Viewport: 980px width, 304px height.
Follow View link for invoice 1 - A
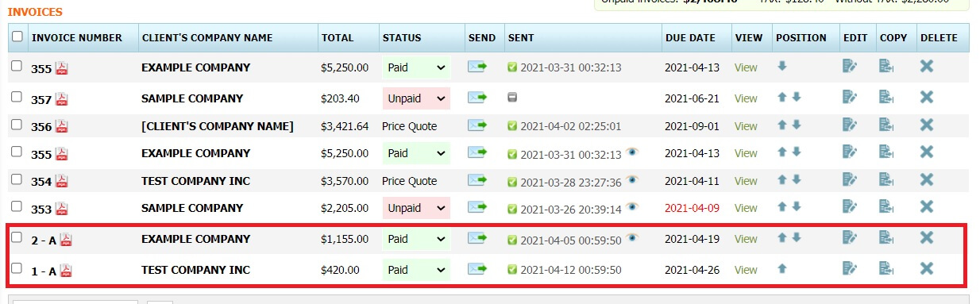tap(746, 270)
